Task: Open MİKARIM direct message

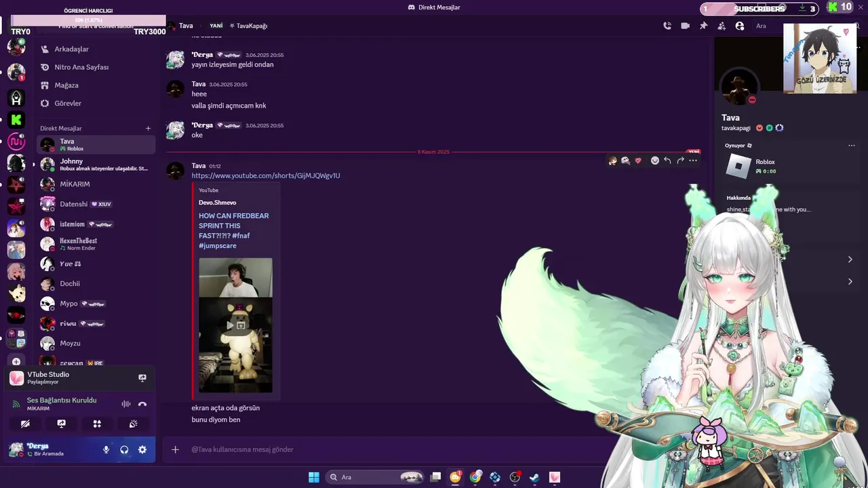Action: [x=96, y=184]
